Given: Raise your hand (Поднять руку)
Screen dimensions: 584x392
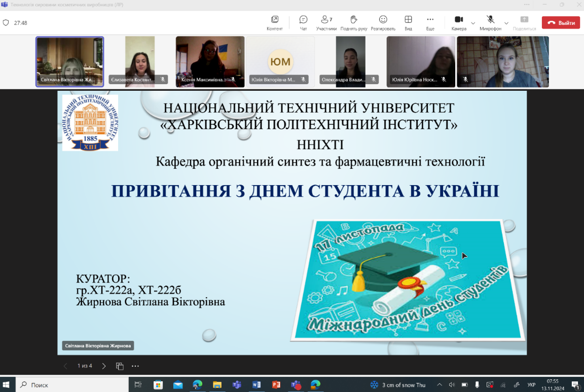Looking at the screenshot, I should tap(354, 22).
